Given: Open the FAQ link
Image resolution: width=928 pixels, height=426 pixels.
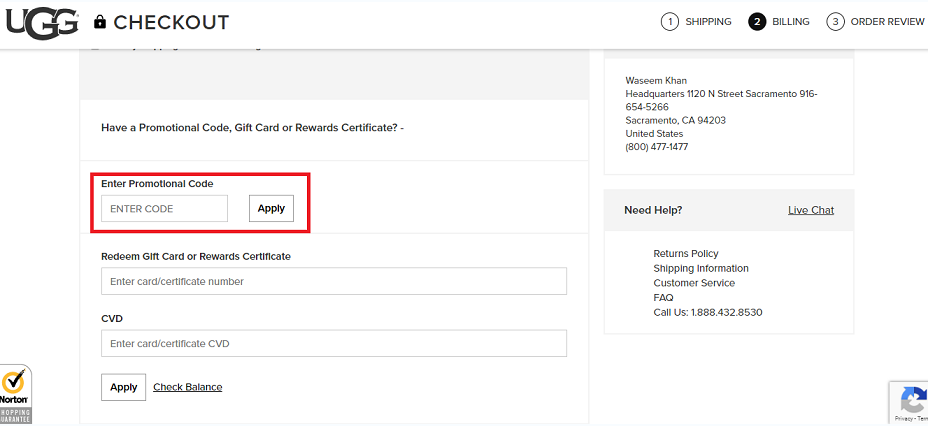Looking at the screenshot, I should tap(663, 298).
